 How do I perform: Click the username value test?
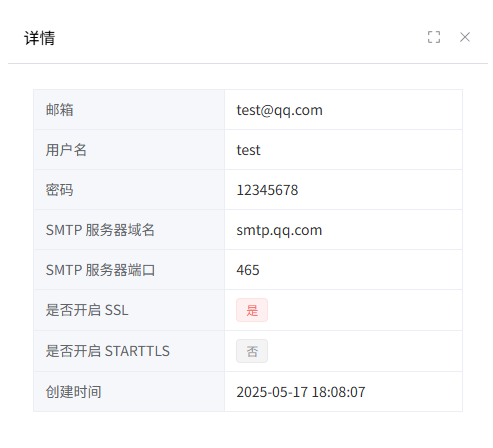click(248, 150)
